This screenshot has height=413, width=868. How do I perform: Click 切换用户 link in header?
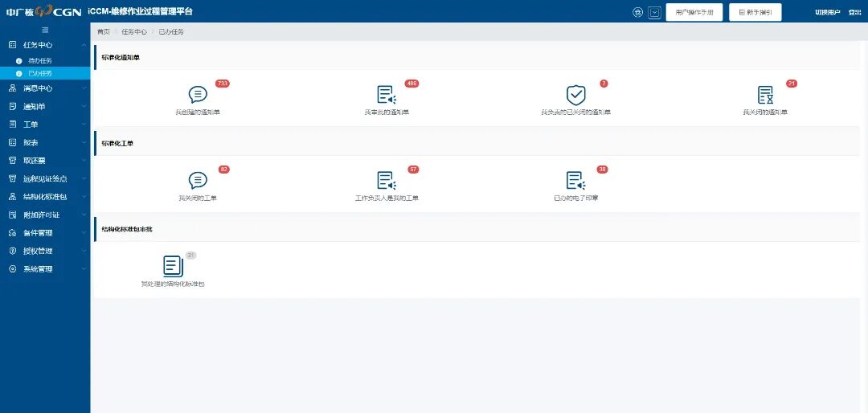tap(827, 12)
